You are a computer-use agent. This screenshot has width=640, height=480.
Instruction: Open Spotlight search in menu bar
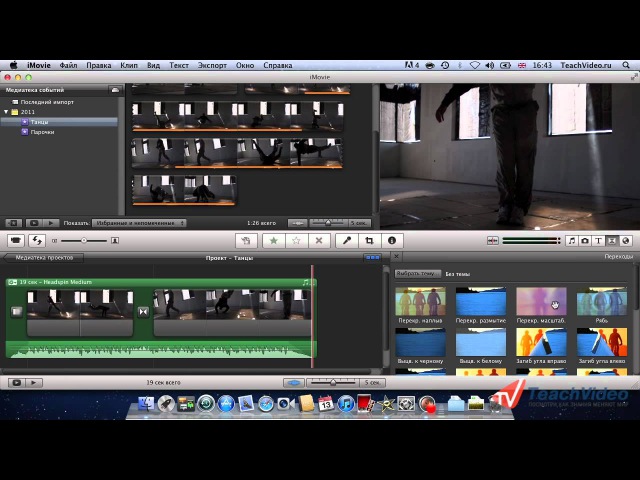click(x=626, y=65)
